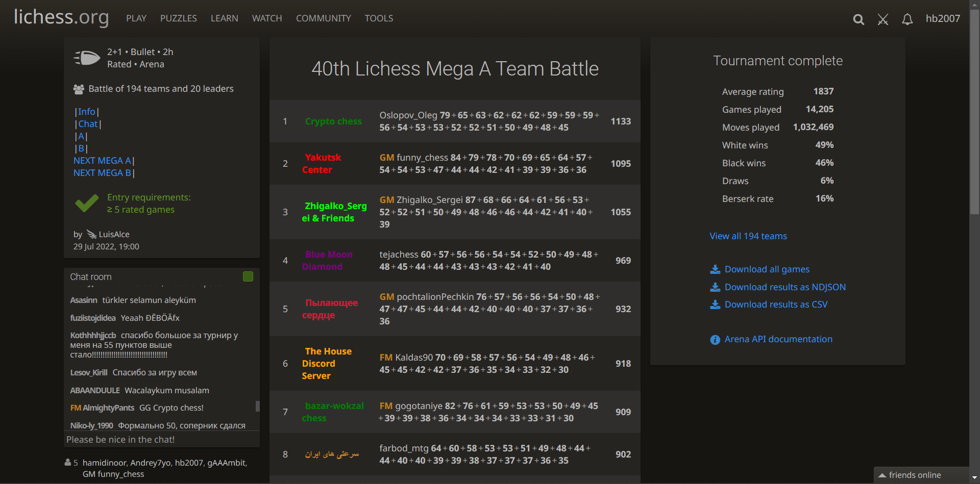
Task: Download results as CSV
Action: pos(776,304)
